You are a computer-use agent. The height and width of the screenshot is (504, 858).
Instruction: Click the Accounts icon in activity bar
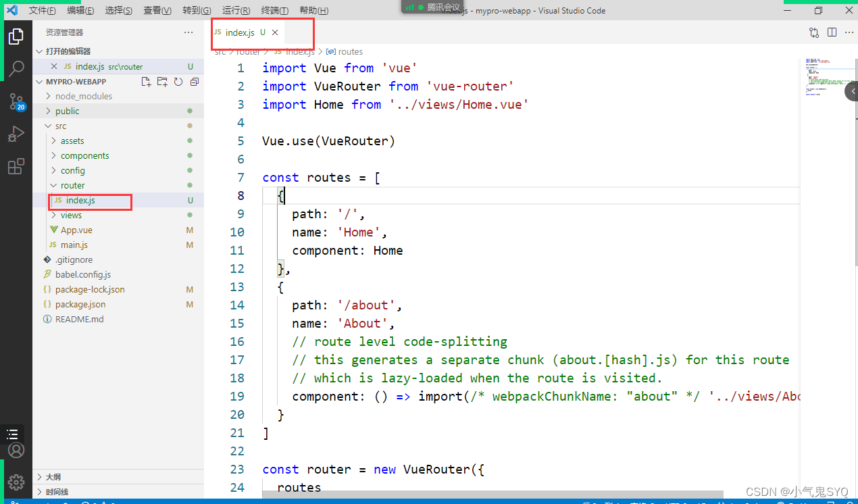coord(16,450)
